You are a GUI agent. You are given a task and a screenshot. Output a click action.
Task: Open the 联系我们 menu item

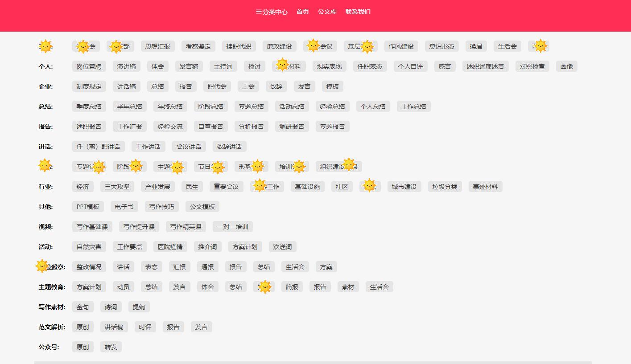point(358,12)
